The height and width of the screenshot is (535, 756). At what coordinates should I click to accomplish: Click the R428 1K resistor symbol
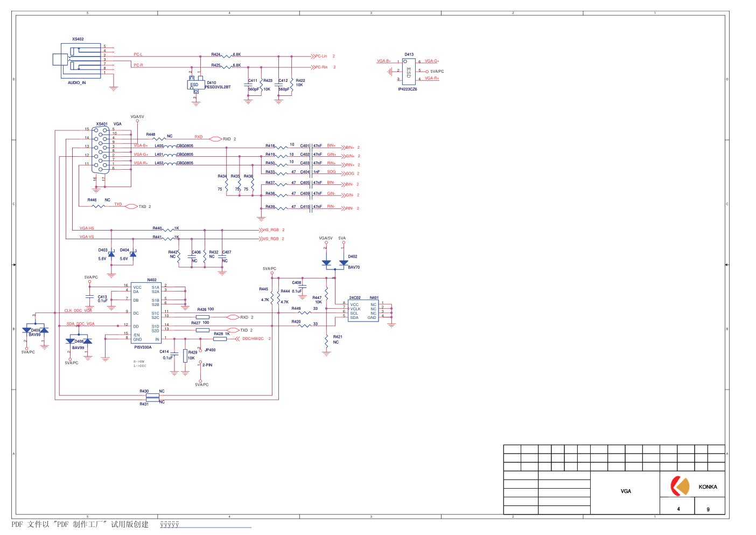(x=220, y=339)
